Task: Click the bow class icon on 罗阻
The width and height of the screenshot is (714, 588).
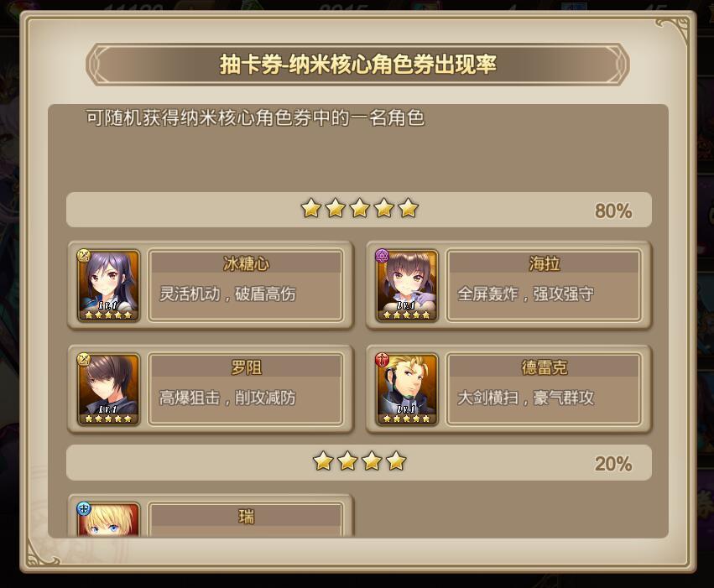Action: [x=84, y=360]
